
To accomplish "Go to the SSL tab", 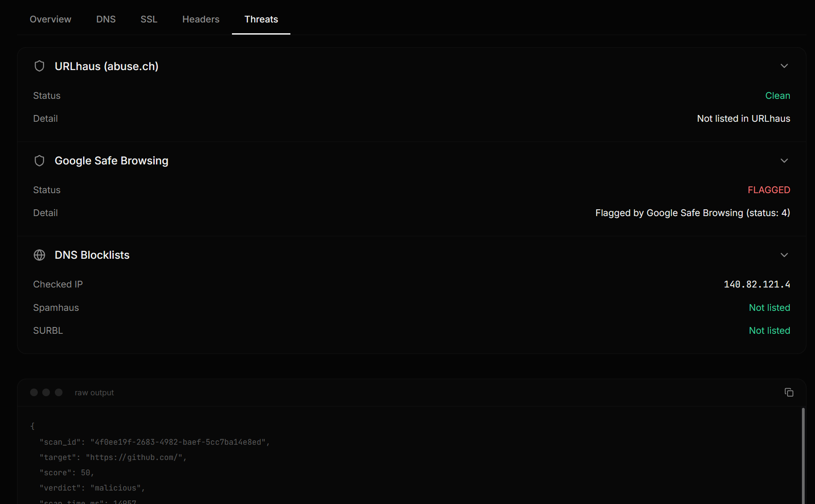I will coord(149,19).
